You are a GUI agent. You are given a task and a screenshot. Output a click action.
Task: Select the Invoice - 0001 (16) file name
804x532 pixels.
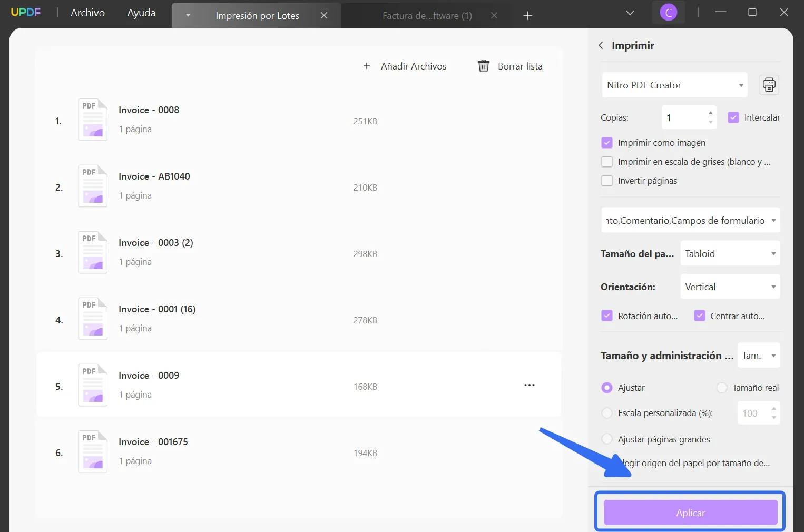click(157, 309)
